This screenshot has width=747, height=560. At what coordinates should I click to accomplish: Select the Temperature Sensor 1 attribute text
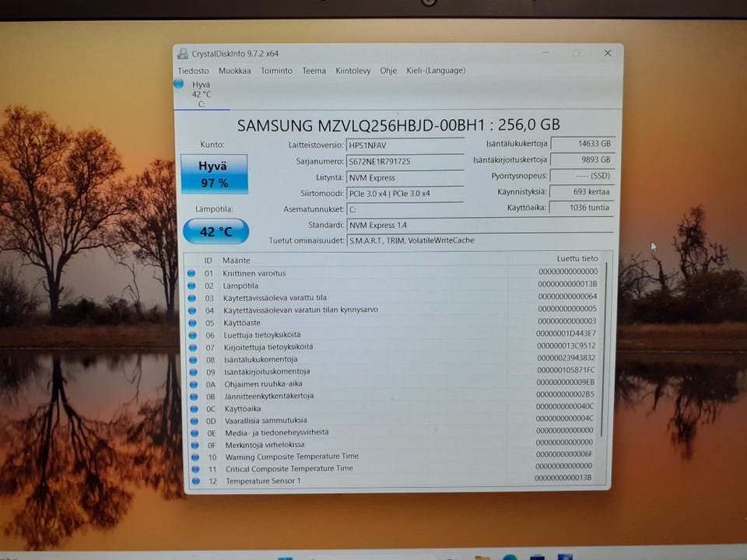tap(264, 481)
